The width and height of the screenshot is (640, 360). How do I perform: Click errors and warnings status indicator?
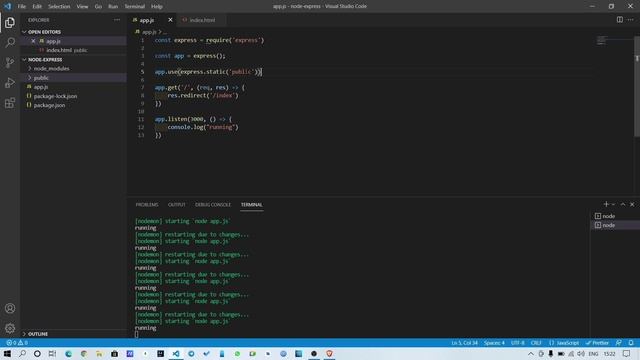point(17,342)
